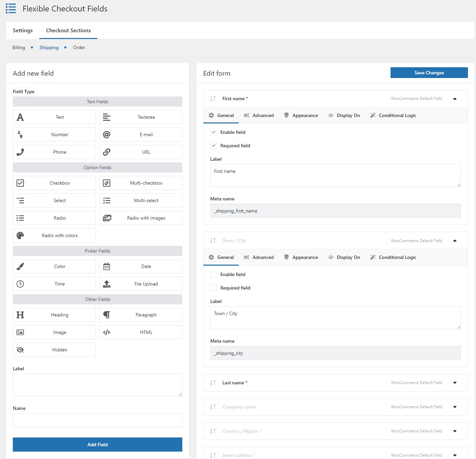Open Town / City Conditional Logic tab
Viewport: 476px width, 459px height.
click(x=393, y=257)
